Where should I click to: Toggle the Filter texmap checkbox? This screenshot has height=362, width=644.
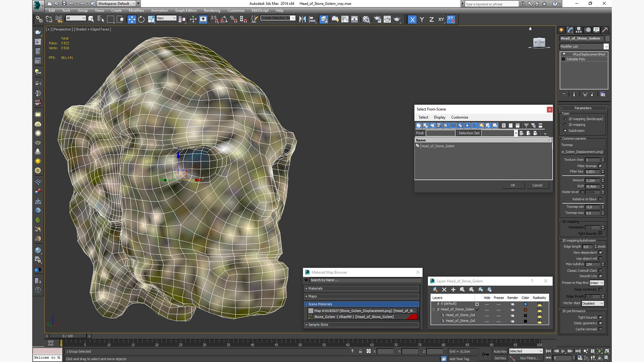[x=600, y=166]
